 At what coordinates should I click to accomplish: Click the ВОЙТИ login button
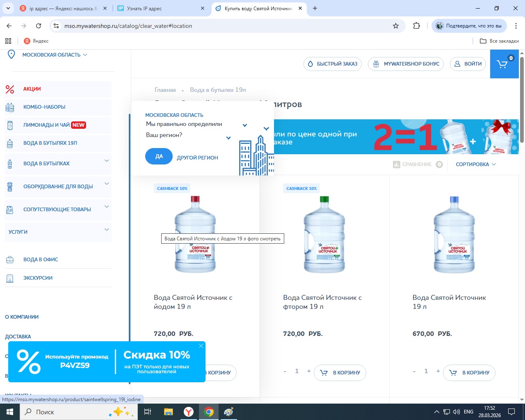468,64
